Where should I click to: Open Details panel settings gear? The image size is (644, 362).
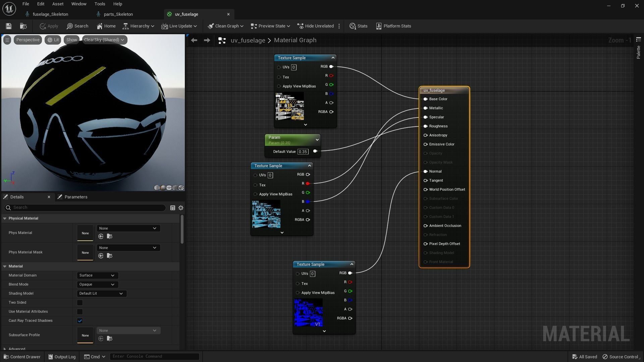181,208
